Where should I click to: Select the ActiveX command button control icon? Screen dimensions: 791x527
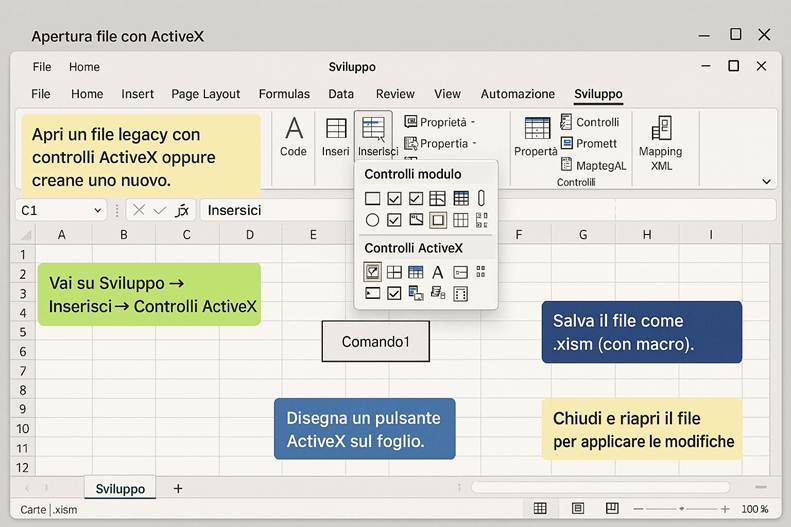tap(372, 272)
